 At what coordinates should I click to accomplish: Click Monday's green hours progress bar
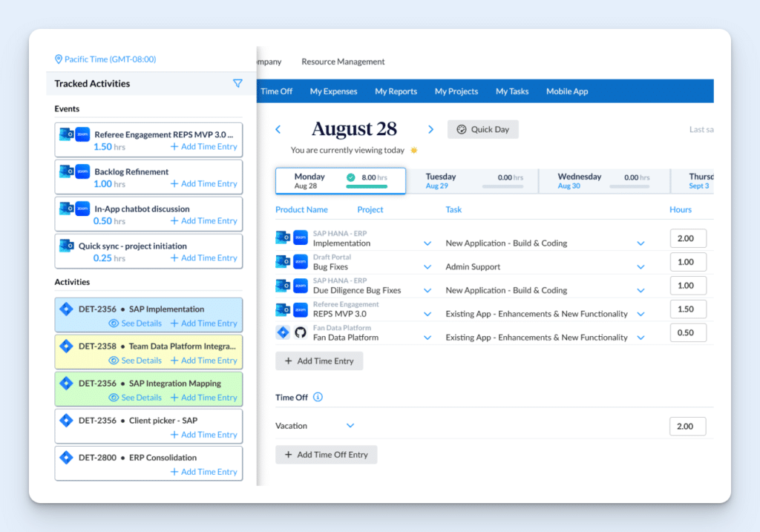[x=367, y=186]
